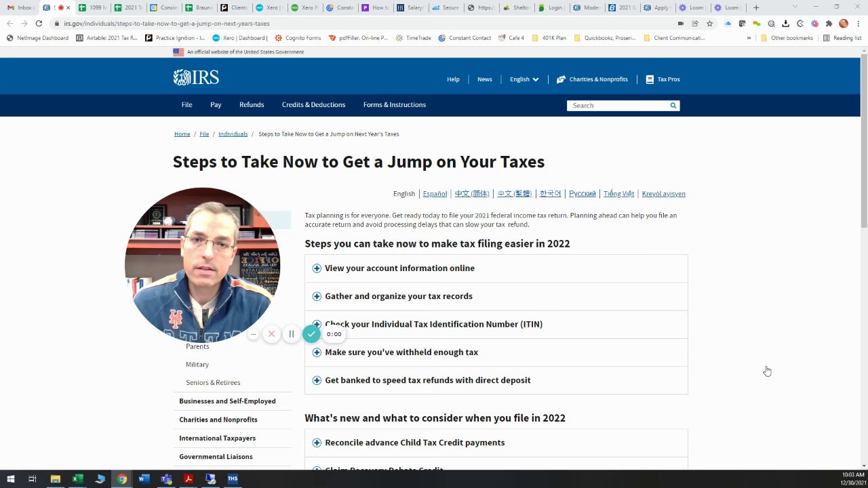Click the News link in IRS header
Image resolution: width=868 pixels, height=488 pixels.
(x=485, y=79)
